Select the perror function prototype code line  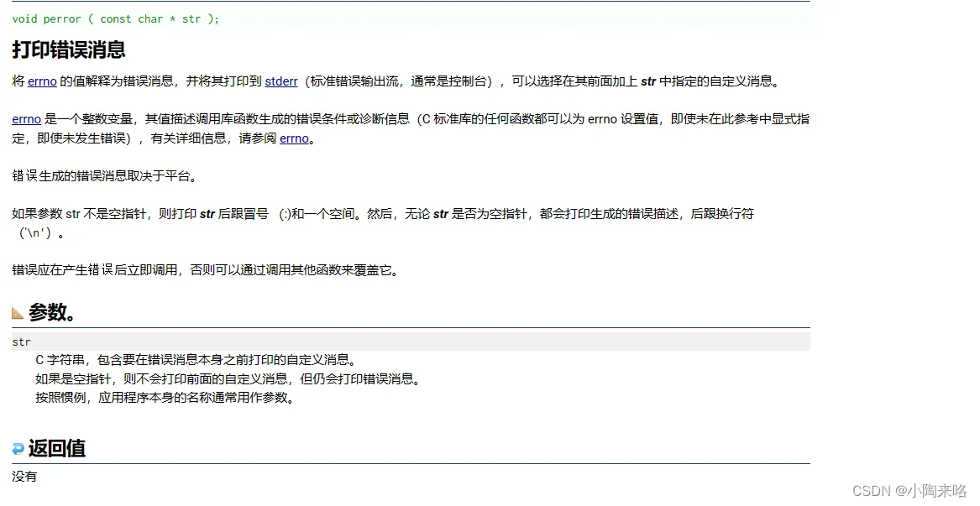(x=115, y=18)
